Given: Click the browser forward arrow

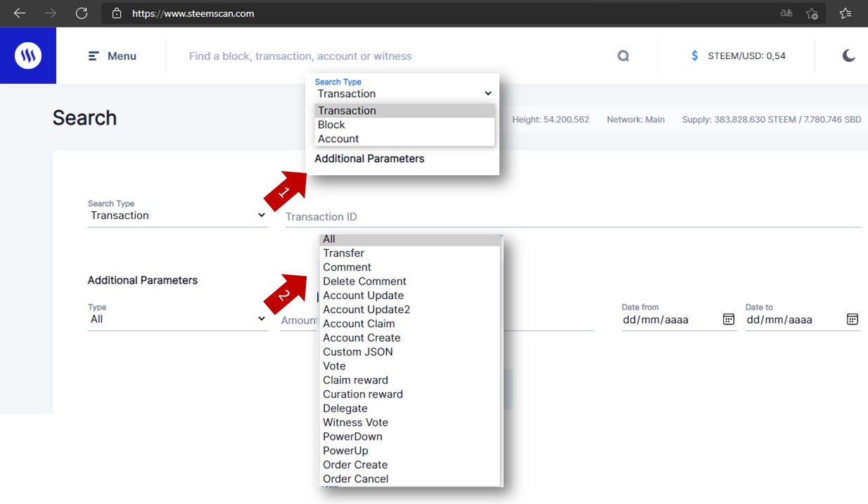Looking at the screenshot, I should pyautogui.click(x=51, y=13).
